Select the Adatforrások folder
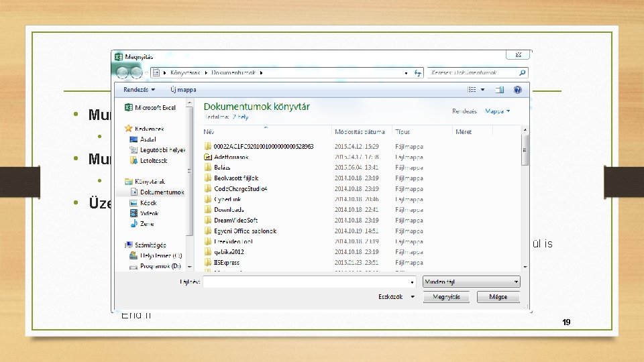This screenshot has width=644, height=362. tap(226, 157)
